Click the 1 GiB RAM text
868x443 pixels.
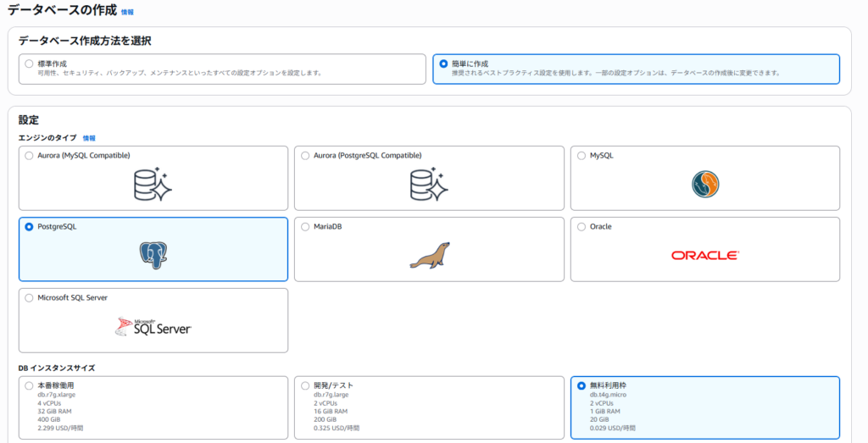point(605,412)
